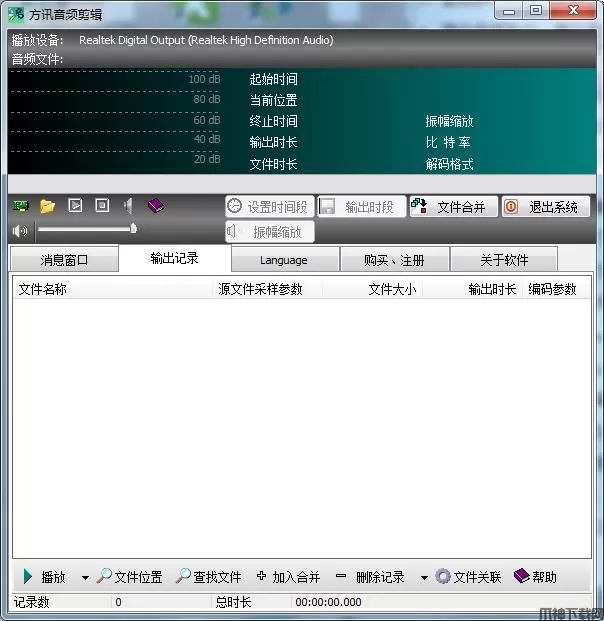604x621 pixels.
Task: Select the 输出记录 tab
Action: click(x=175, y=258)
